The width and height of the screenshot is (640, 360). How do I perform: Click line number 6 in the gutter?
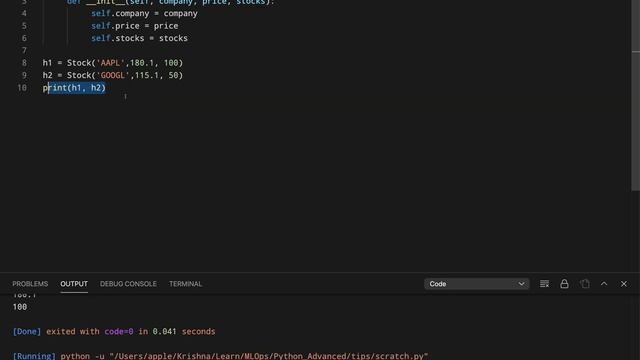point(24,38)
